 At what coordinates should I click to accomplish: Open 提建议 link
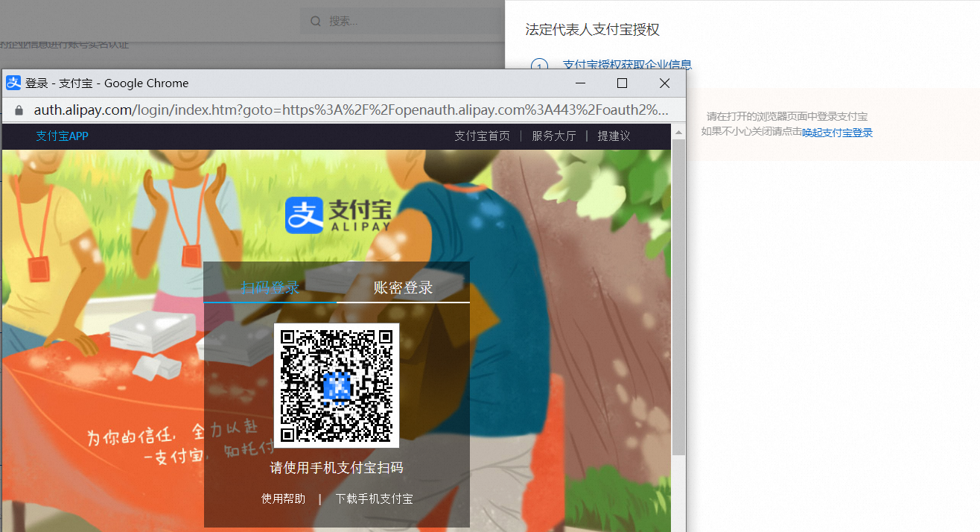pyautogui.click(x=614, y=136)
